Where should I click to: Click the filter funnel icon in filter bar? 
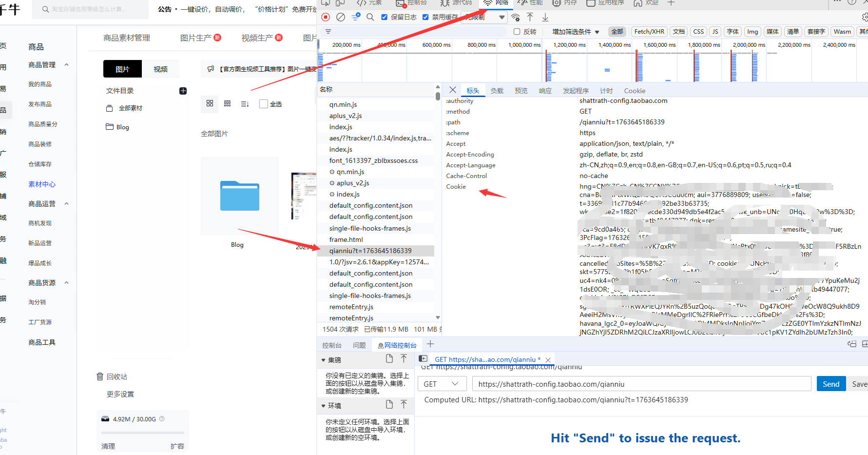point(328,32)
